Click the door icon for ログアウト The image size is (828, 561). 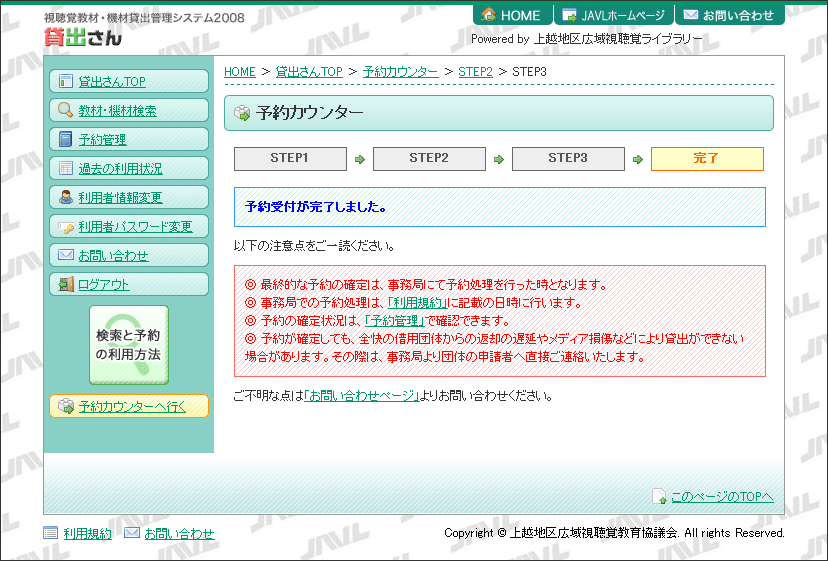tap(65, 285)
